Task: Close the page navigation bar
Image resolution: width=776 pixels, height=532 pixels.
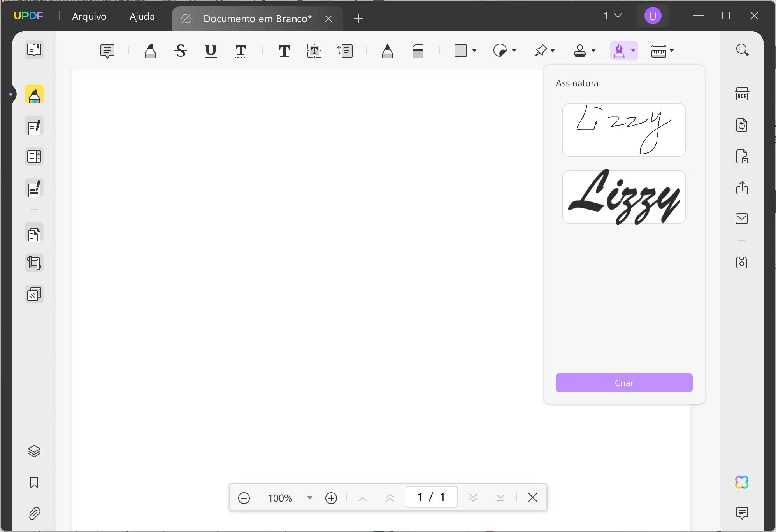Action: tap(533, 497)
